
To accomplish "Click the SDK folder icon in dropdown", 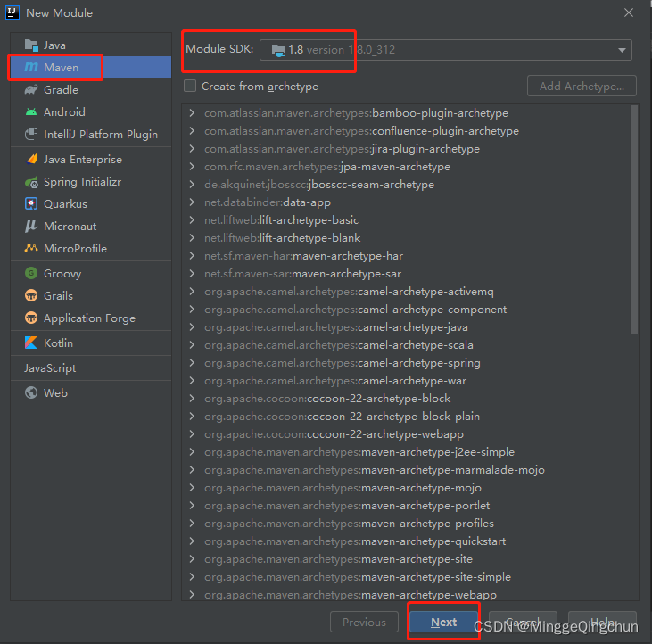I will (278, 50).
